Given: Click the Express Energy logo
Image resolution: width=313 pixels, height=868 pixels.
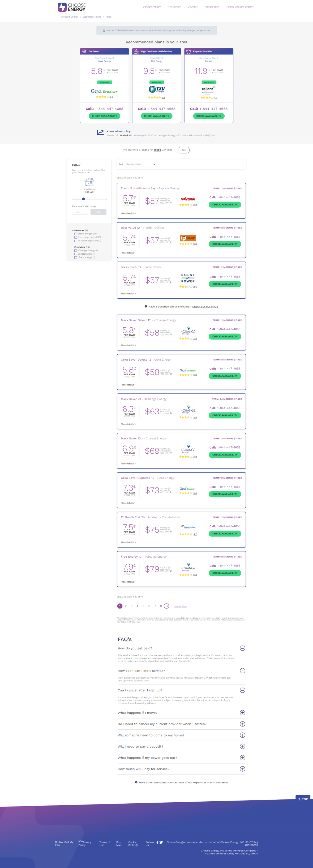Looking at the screenshot, I should click(188, 199).
